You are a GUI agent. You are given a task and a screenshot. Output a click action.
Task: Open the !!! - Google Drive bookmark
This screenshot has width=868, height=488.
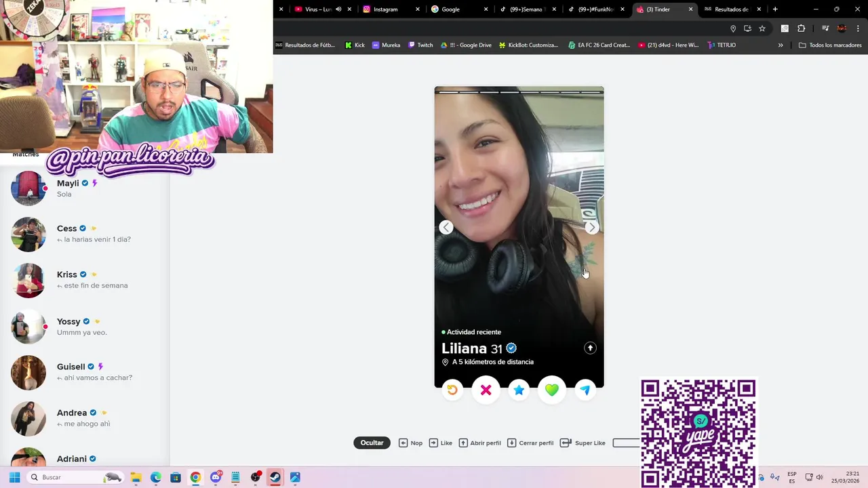466,45
